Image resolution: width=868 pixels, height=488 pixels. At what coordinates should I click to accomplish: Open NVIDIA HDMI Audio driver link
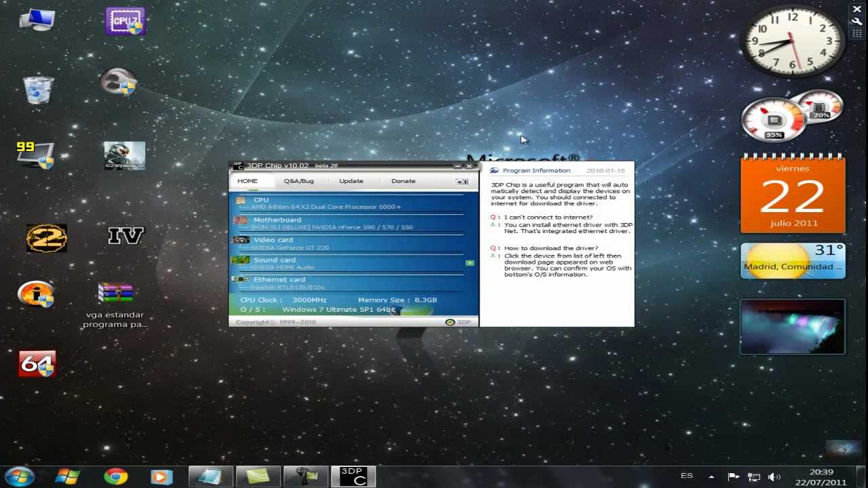click(282, 267)
